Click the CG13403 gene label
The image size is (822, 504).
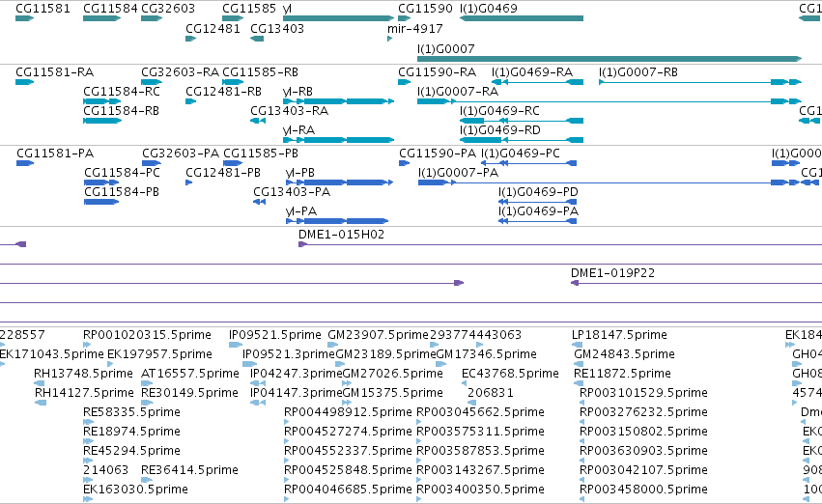click(x=277, y=29)
